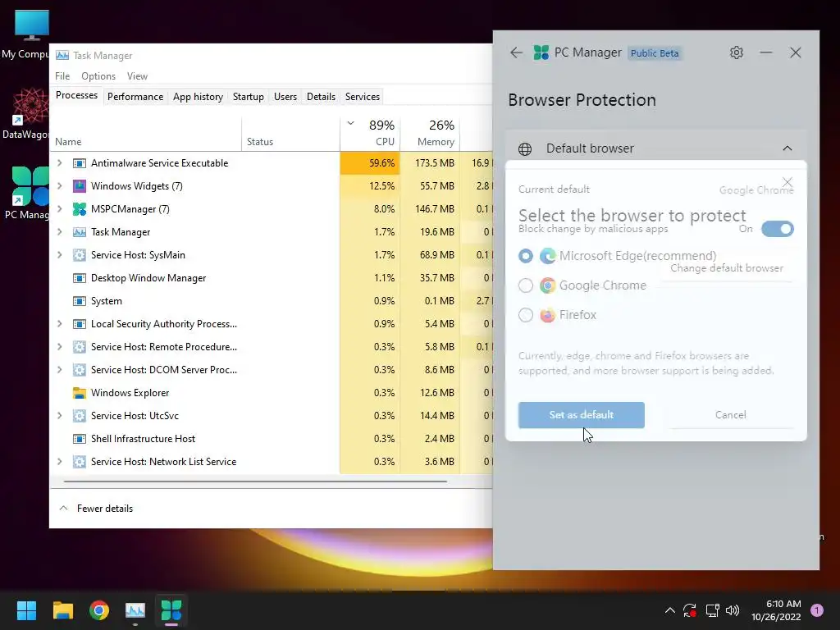This screenshot has width=840, height=630.
Task: Open File Explorer from the taskbar
Action: [x=62, y=610]
